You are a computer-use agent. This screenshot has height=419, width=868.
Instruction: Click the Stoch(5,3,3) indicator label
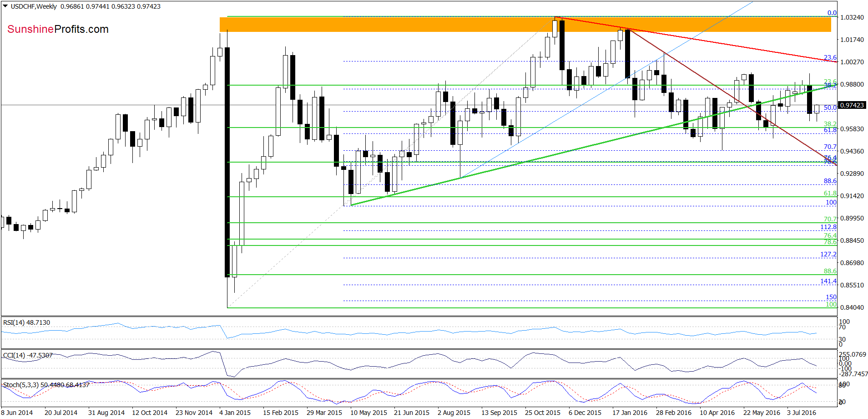tap(46, 385)
